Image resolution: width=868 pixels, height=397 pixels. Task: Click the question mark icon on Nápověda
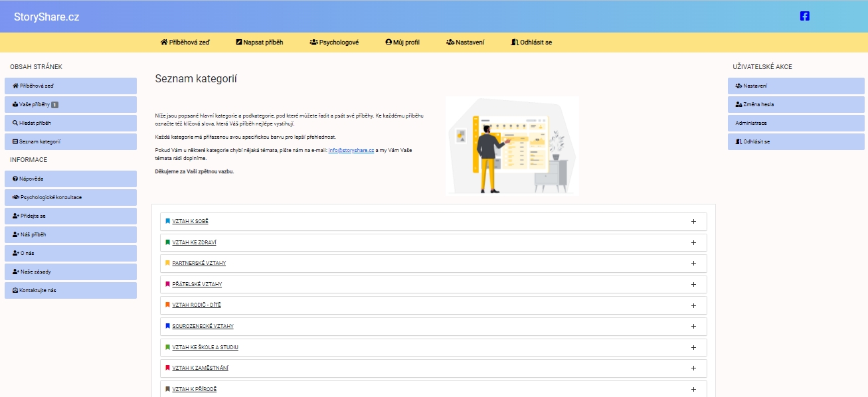[x=15, y=179]
